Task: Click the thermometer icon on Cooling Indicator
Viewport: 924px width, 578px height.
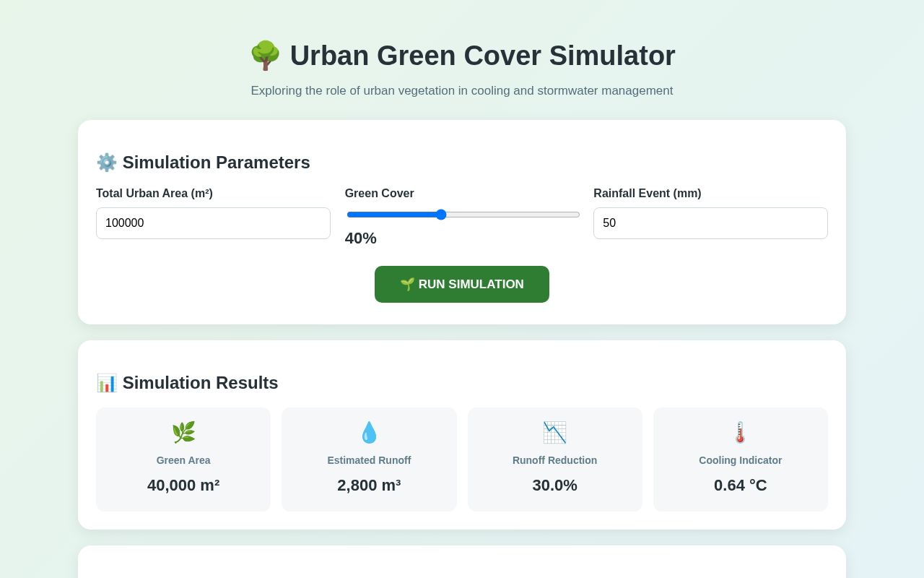Action: (741, 433)
